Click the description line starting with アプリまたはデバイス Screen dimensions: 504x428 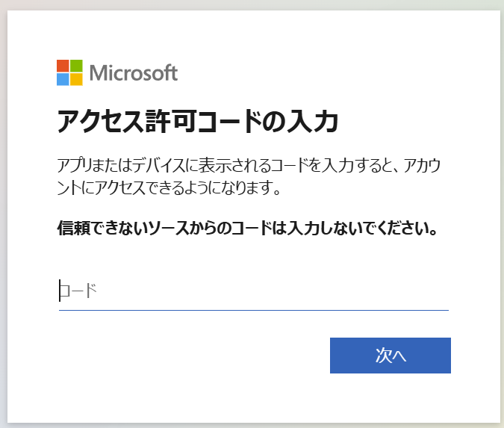254,164
